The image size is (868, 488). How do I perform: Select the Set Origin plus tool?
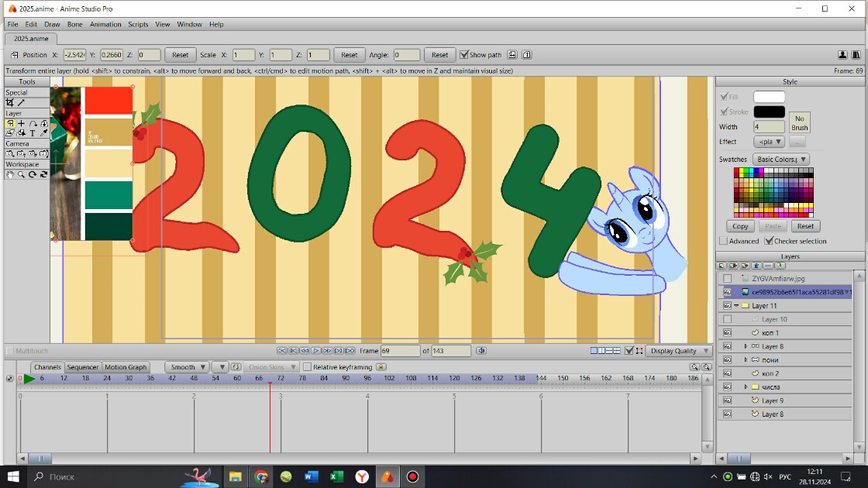tap(21, 123)
